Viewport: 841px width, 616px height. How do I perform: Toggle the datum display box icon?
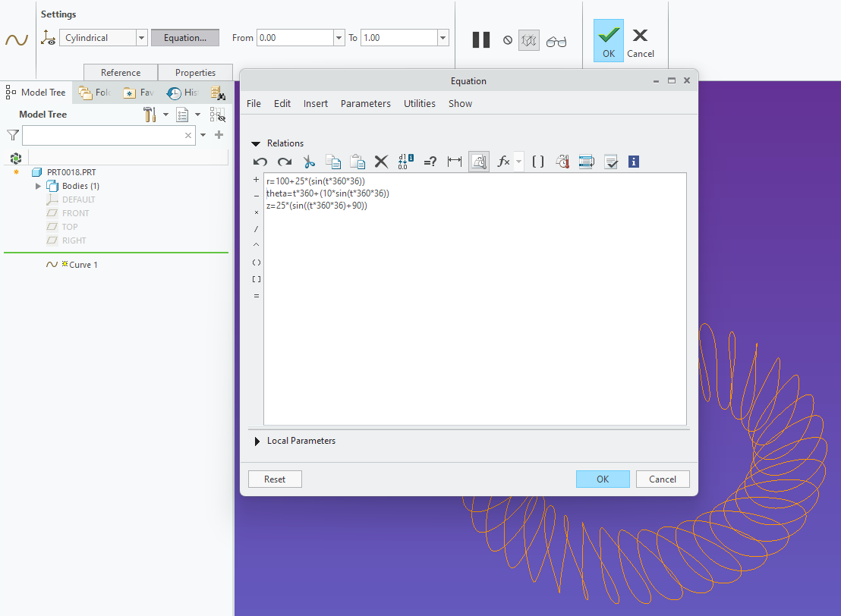tap(528, 39)
